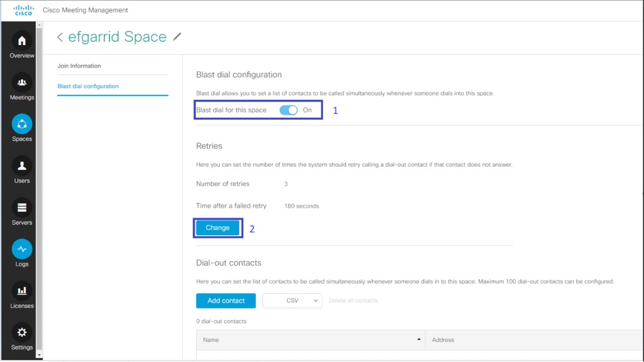Open the Logs section icon
644x362 pixels.
point(22,249)
